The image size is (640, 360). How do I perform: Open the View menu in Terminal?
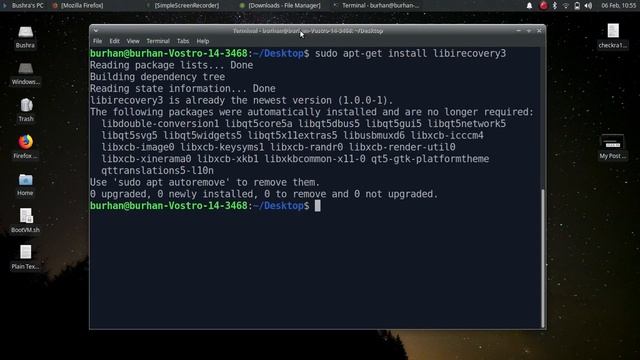pyautogui.click(x=133, y=41)
